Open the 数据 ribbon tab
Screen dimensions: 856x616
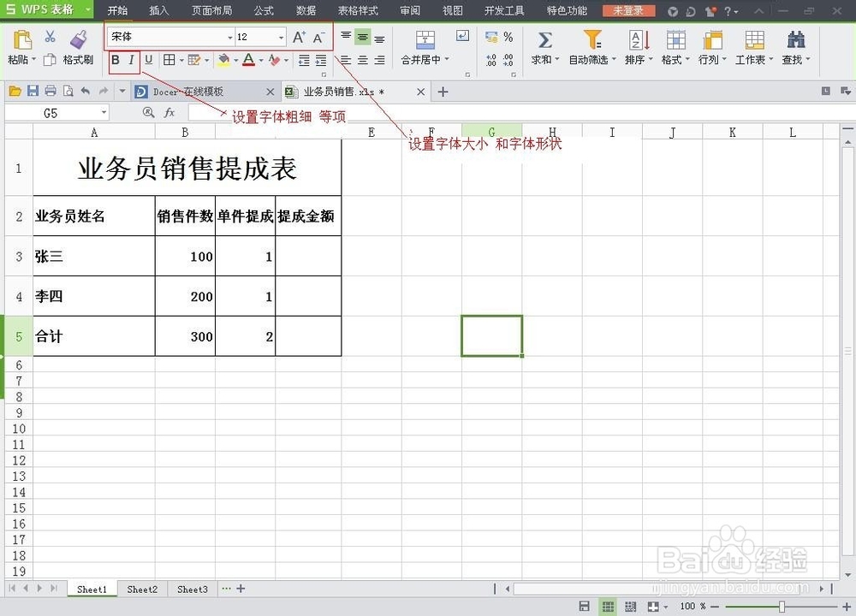306,10
